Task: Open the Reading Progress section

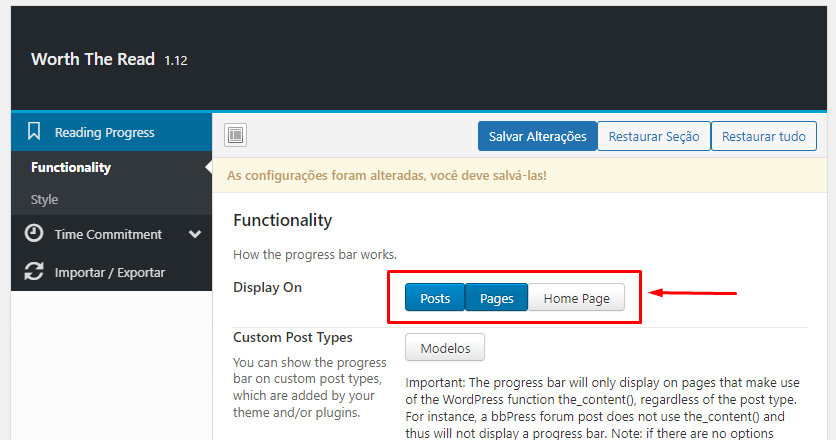Action: pos(104,132)
